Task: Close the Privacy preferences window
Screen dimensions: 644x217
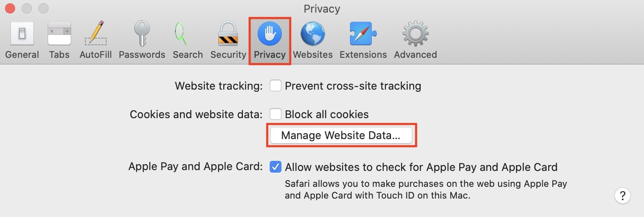Action: click(10, 8)
